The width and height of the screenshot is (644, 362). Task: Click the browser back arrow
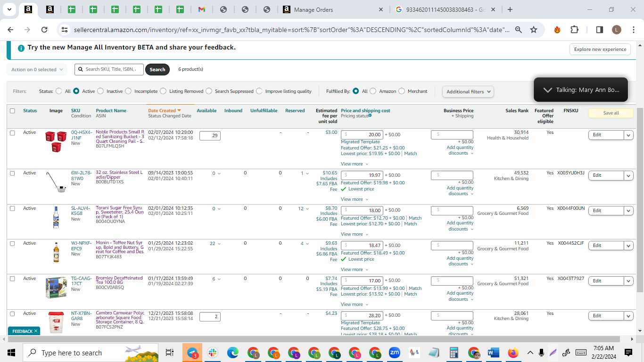click(x=10, y=30)
